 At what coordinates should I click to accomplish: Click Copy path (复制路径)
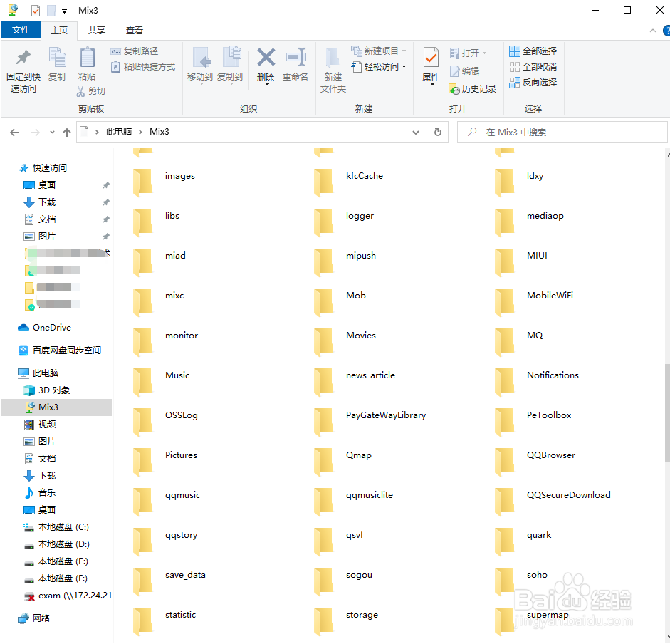pyautogui.click(x=134, y=51)
